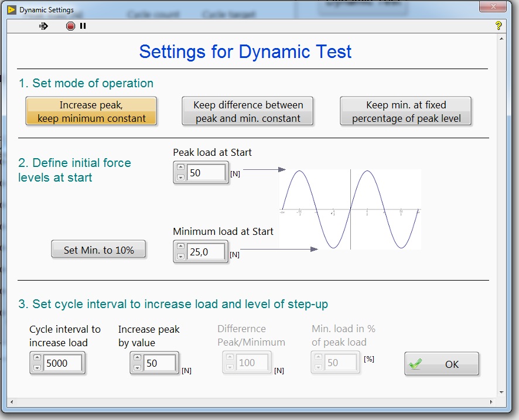Screen dimensions: 519x420
Task: Decrement the Minimum load at Start value
Action: [x=180, y=256]
